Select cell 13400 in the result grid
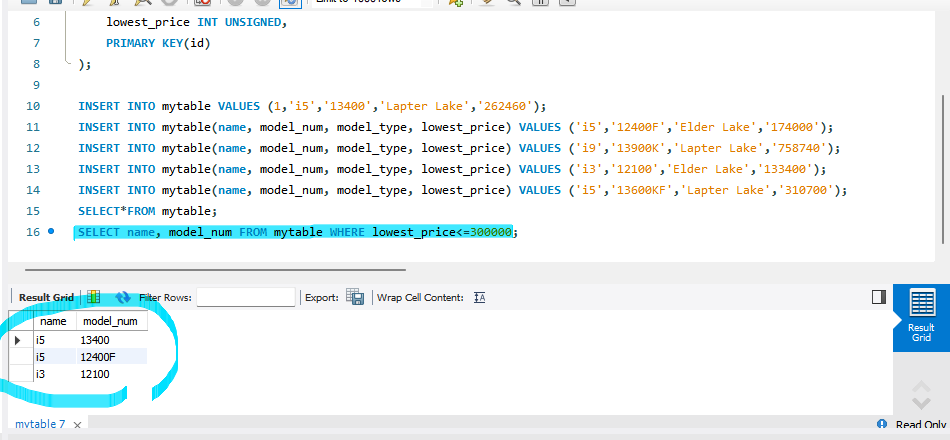Viewport: 950px width, 440px height. tap(111, 341)
